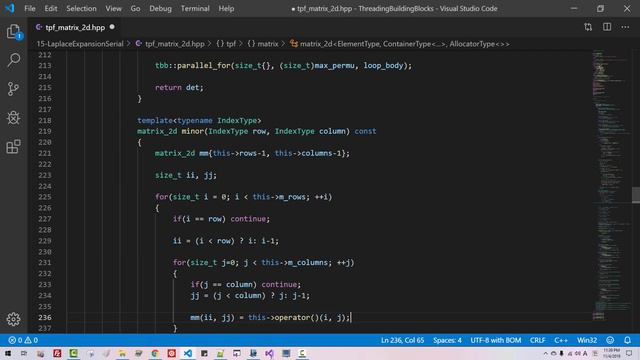The height and width of the screenshot is (360, 640).
Task: Click the Open Changes icon in editor toolbar
Action: (x=588, y=27)
